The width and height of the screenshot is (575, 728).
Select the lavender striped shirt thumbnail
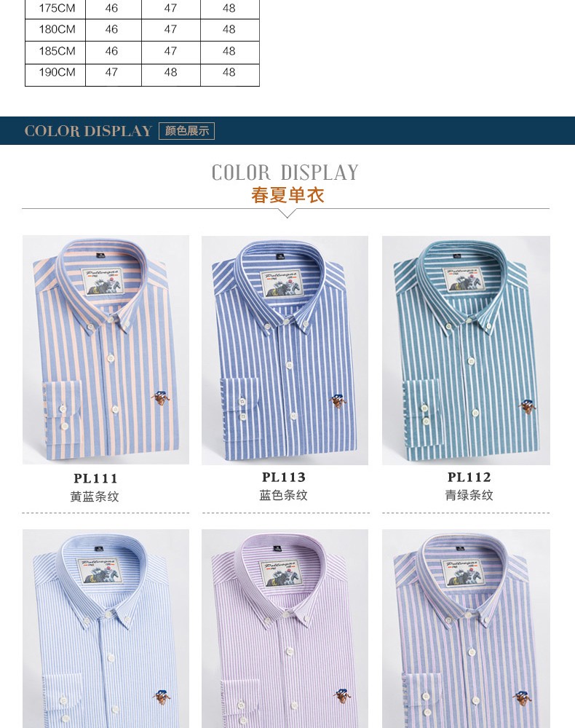click(x=285, y=629)
